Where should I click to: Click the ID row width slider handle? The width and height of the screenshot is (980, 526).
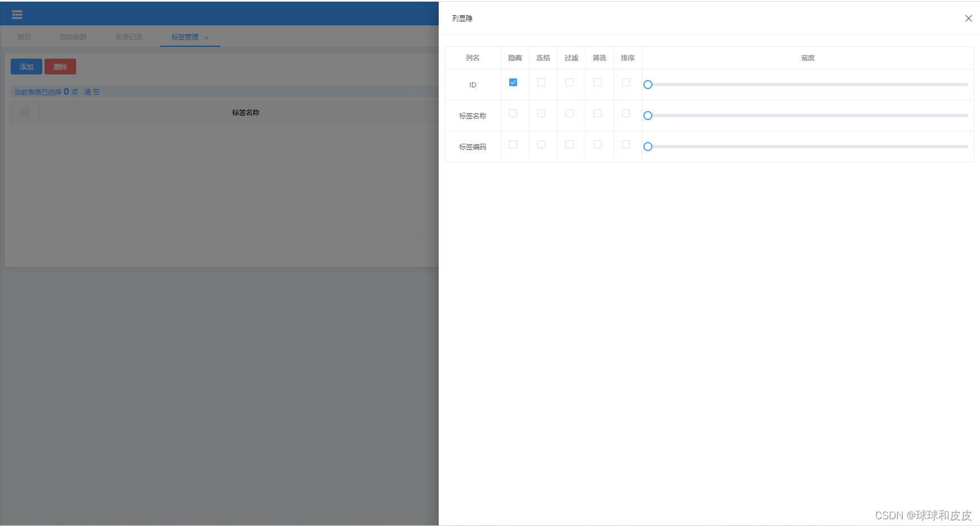pos(648,85)
